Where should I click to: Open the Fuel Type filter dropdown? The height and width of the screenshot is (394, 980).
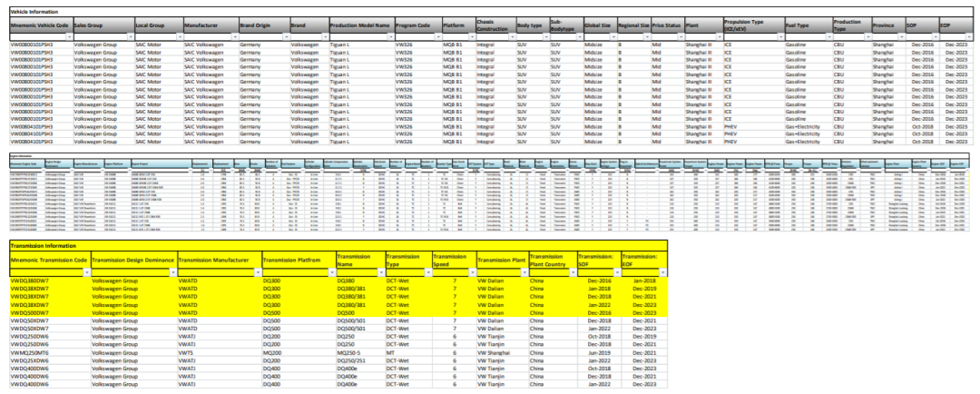pyautogui.click(x=829, y=37)
